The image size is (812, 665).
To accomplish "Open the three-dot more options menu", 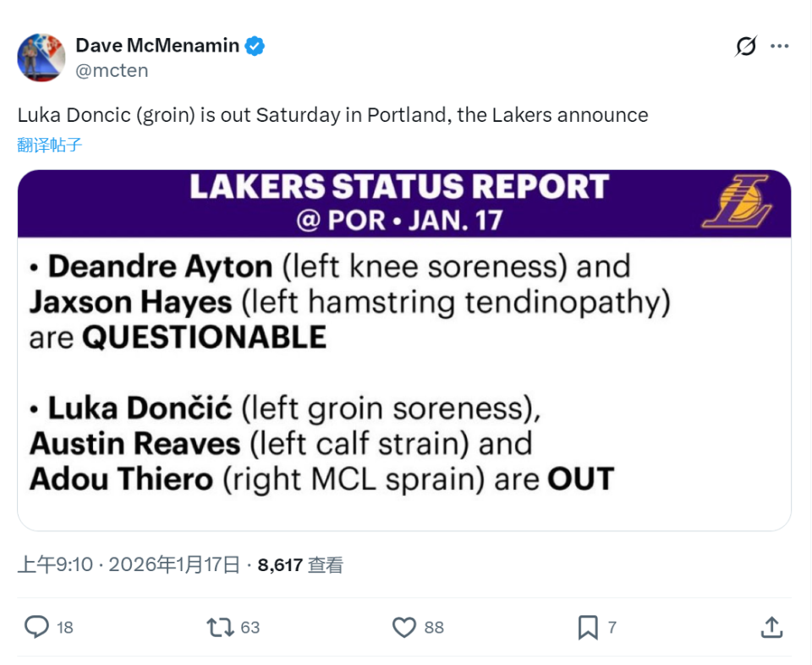I will (x=779, y=47).
